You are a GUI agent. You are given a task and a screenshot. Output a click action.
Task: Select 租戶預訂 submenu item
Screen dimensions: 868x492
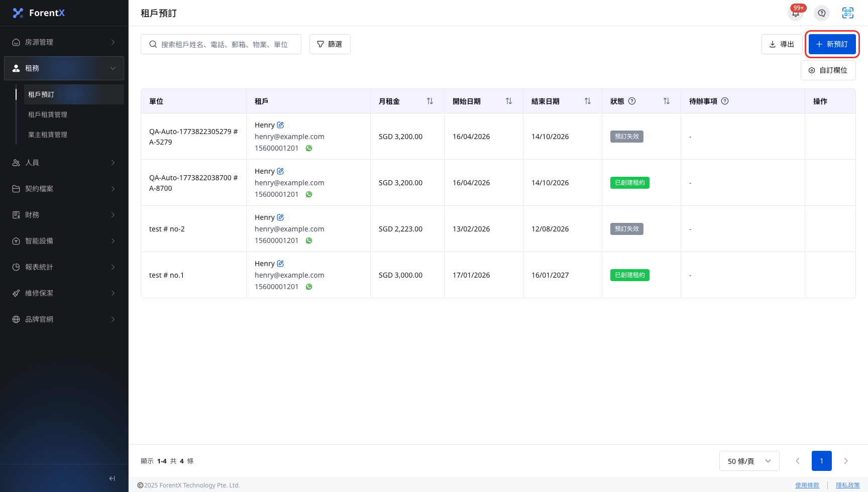pyautogui.click(x=74, y=94)
